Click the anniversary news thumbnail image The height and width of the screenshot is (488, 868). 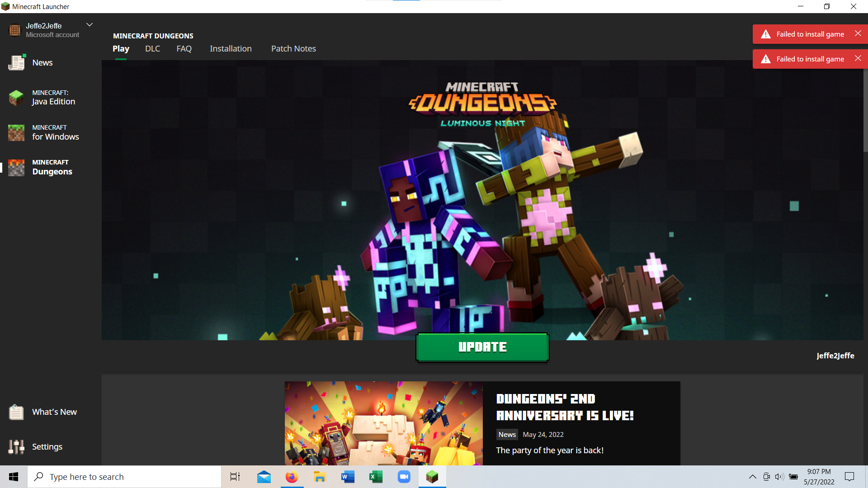coord(383,423)
